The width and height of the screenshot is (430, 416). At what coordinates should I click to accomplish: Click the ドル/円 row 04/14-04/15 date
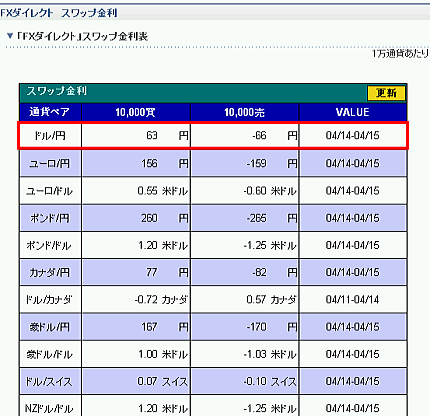click(x=352, y=136)
